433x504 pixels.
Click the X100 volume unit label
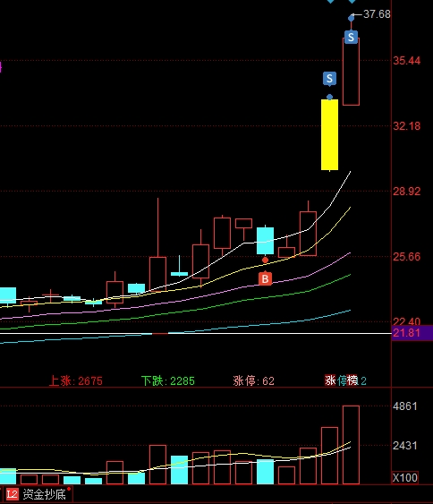[x=405, y=478]
